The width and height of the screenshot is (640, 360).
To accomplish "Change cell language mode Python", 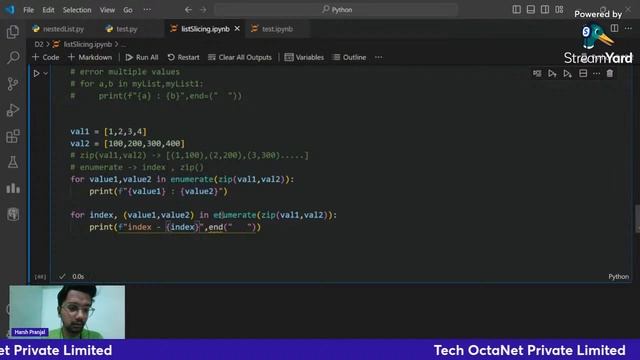I will (618, 276).
